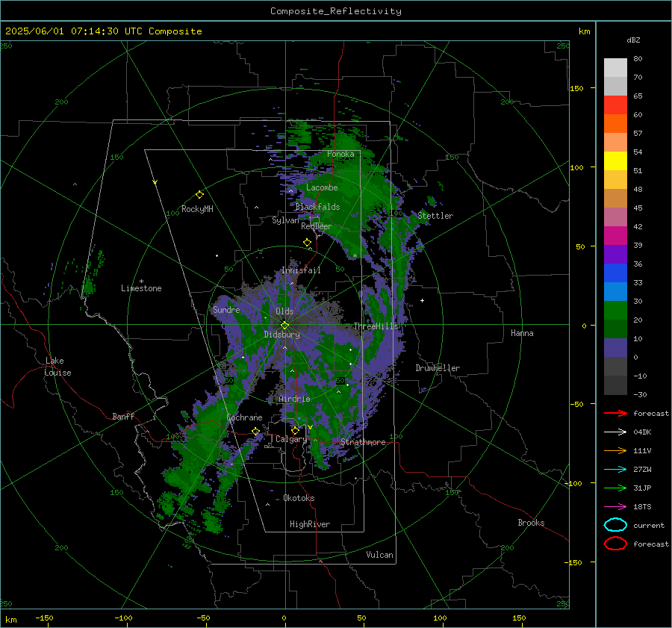This screenshot has width=672, height=628.
Task: Click the RockyMH station label
Action: (x=197, y=209)
